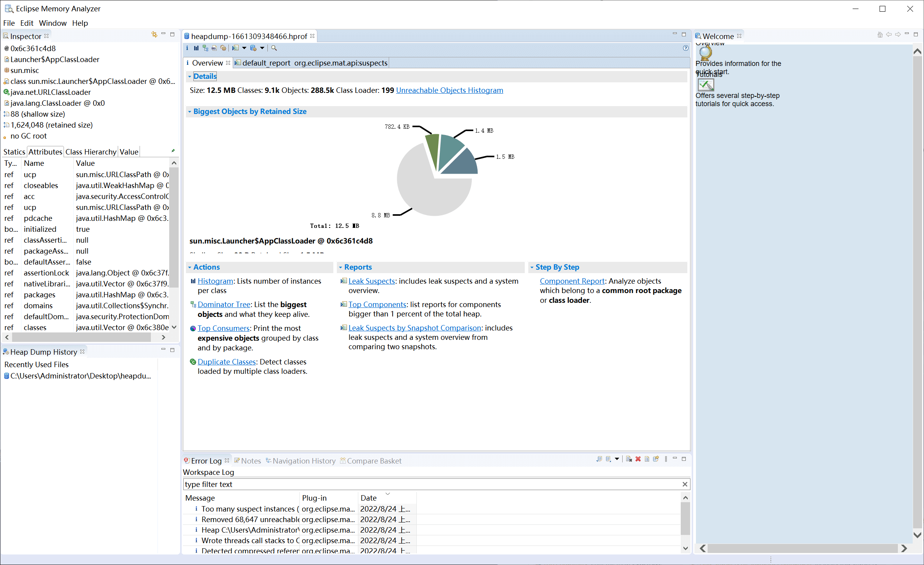
Task: Open the File menu
Action: pos(9,23)
